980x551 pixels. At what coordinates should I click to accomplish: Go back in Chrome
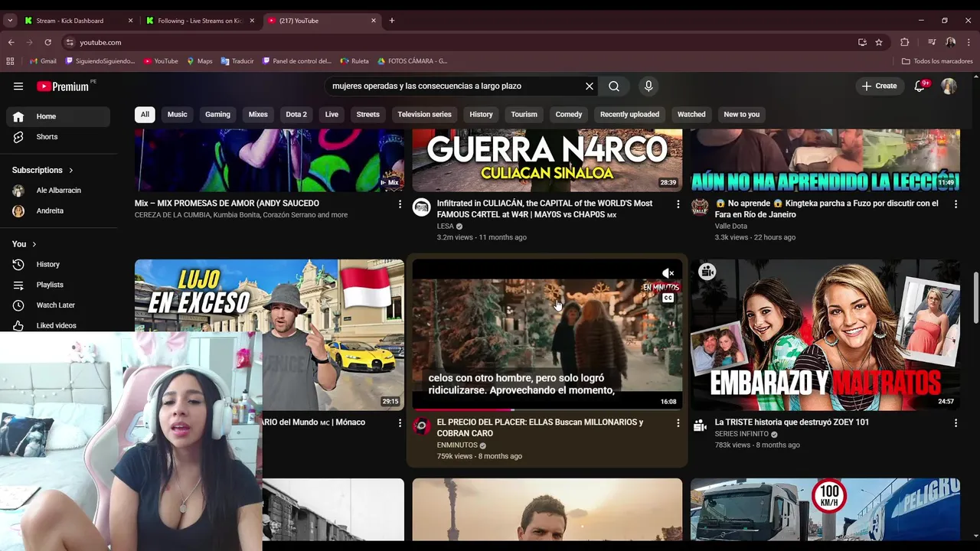point(11,42)
